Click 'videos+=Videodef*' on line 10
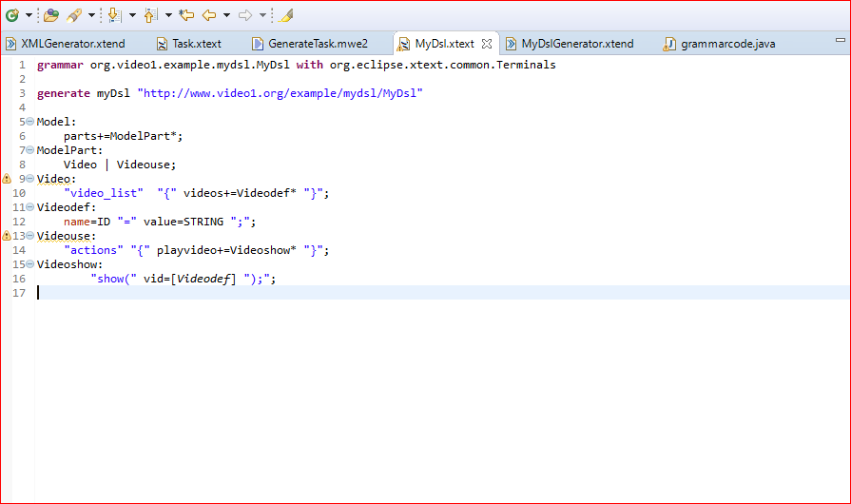This screenshot has height=504, width=851. 240,193
